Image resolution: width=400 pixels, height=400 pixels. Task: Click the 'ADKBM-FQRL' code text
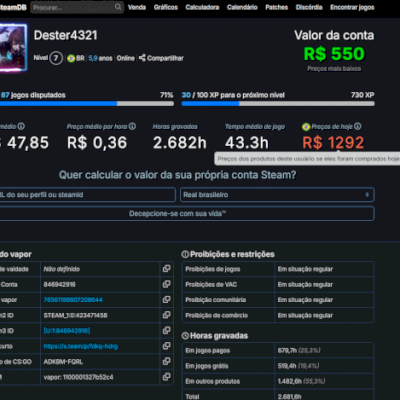point(63,362)
